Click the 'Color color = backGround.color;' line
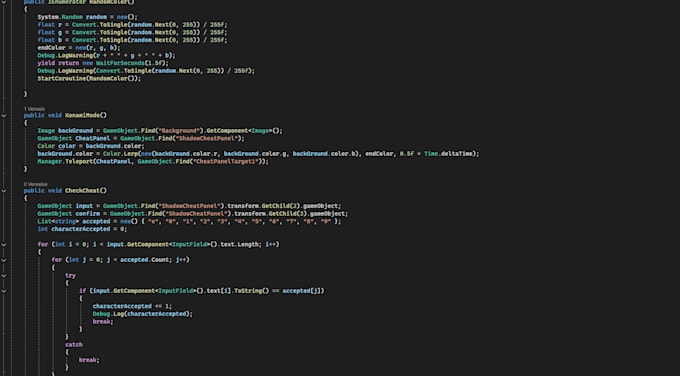680x376 pixels. (x=91, y=146)
